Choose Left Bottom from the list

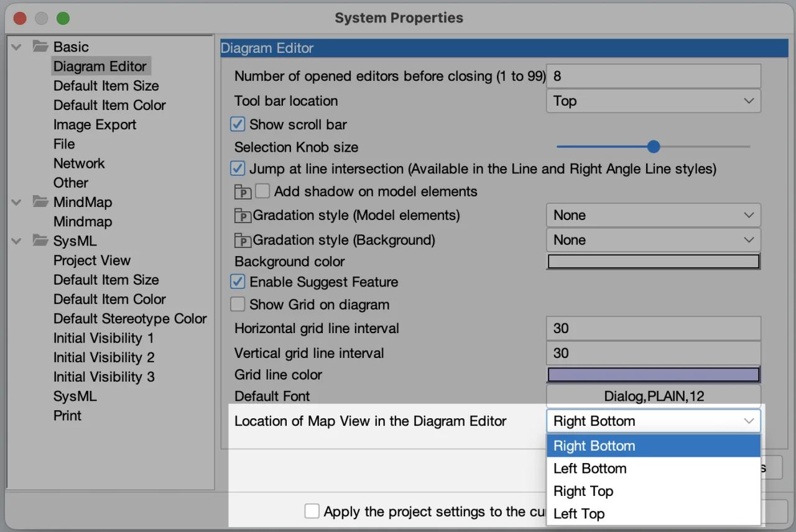[x=654, y=469]
